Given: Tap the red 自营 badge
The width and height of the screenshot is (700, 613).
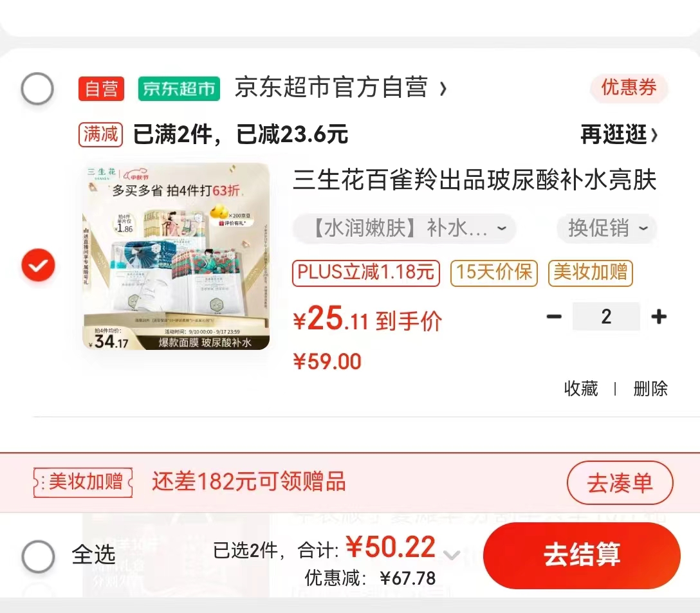Looking at the screenshot, I should 102,88.
